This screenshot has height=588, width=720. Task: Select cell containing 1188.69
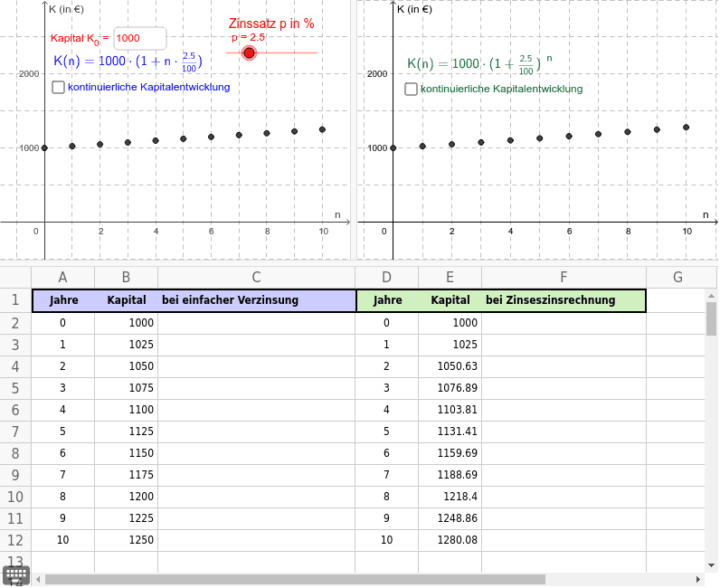[450, 475]
